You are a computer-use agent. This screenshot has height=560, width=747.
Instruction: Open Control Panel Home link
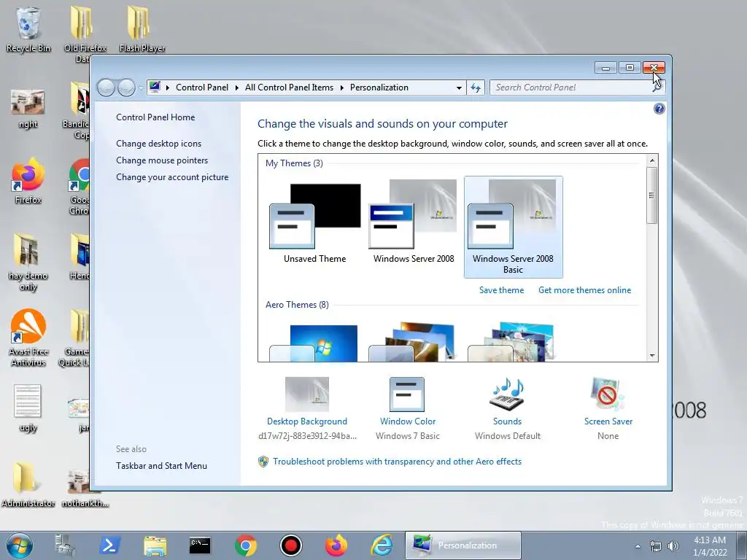[155, 117]
